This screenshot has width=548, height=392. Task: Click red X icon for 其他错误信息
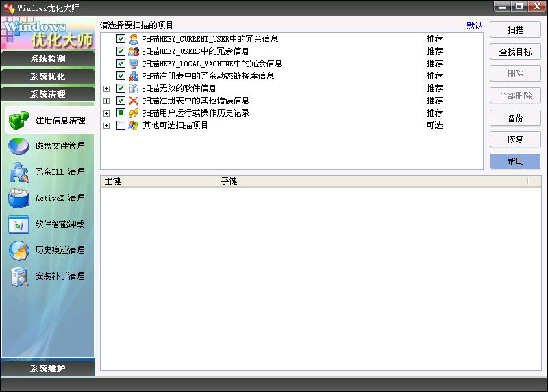coord(134,101)
